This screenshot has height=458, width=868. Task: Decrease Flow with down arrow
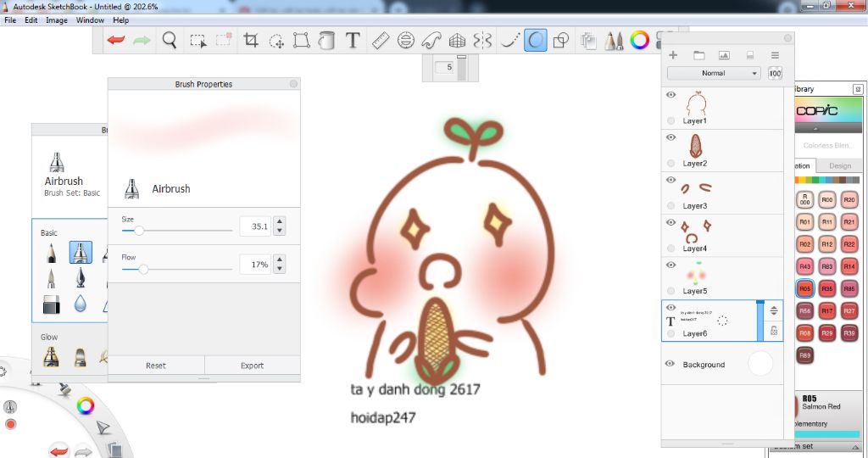click(x=280, y=269)
